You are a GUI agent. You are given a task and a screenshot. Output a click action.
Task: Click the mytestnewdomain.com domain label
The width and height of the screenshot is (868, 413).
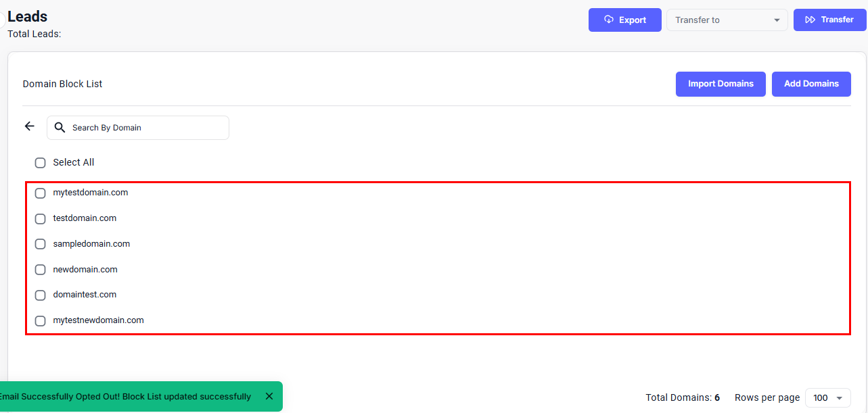pyautogui.click(x=98, y=320)
